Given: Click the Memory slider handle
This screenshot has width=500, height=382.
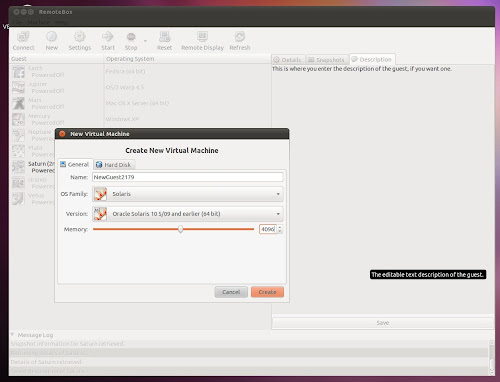Looking at the screenshot, I should click(x=180, y=229).
